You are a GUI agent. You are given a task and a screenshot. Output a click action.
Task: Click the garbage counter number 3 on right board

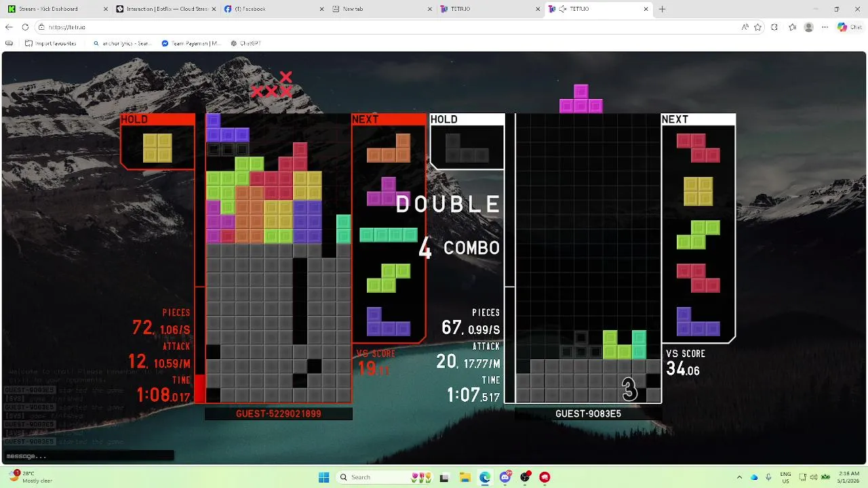pyautogui.click(x=630, y=390)
